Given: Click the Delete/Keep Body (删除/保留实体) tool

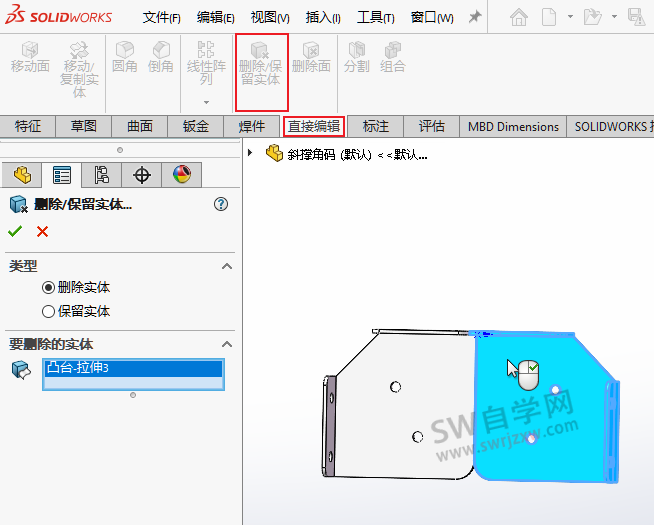Looking at the screenshot, I should 261,64.
